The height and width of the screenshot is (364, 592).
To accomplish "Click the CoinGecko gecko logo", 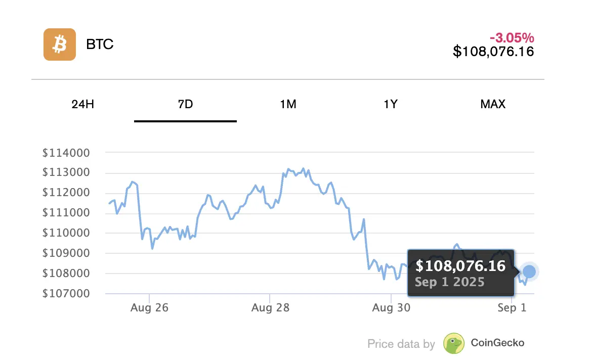I will pos(454,343).
